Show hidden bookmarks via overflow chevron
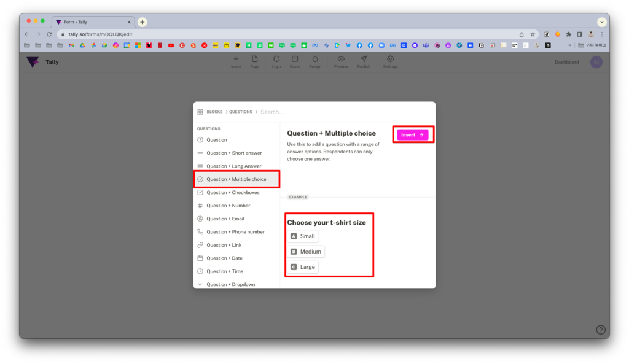The image size is (629, 364). (569, 45)
